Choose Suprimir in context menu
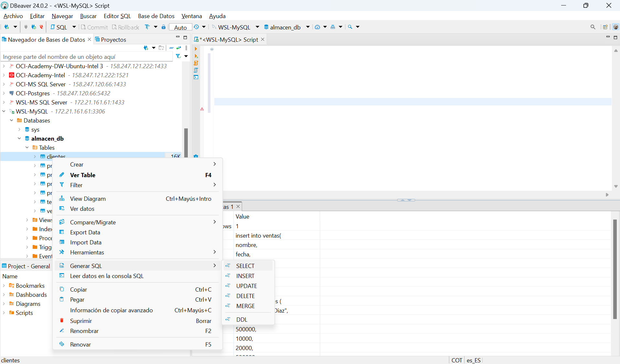The width and height of the screenshot is (620, 364). (x=137, y=321)
